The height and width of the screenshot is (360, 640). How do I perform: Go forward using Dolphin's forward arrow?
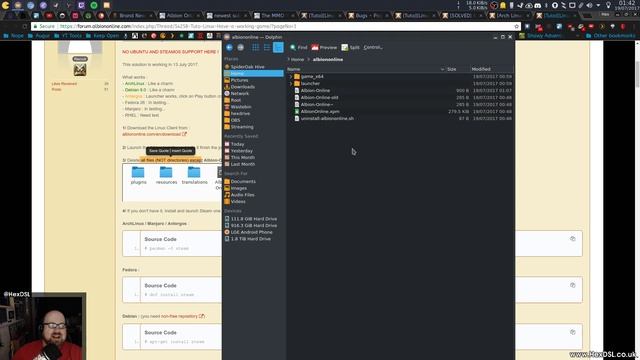[240, 47]
